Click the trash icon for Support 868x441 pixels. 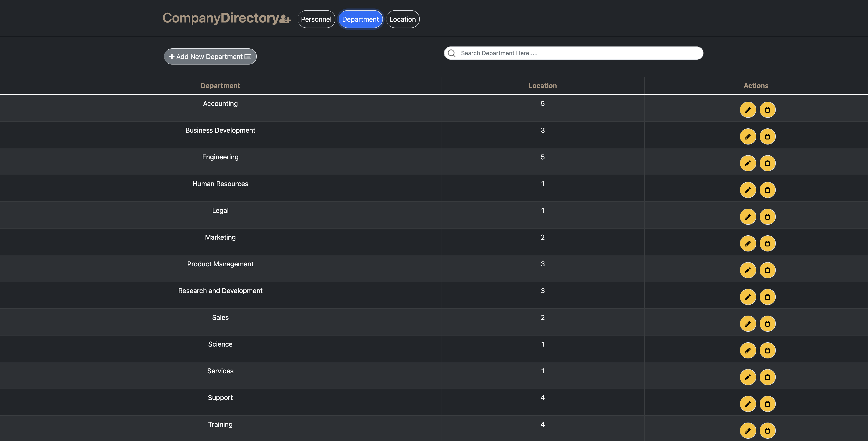click(767, 404)
